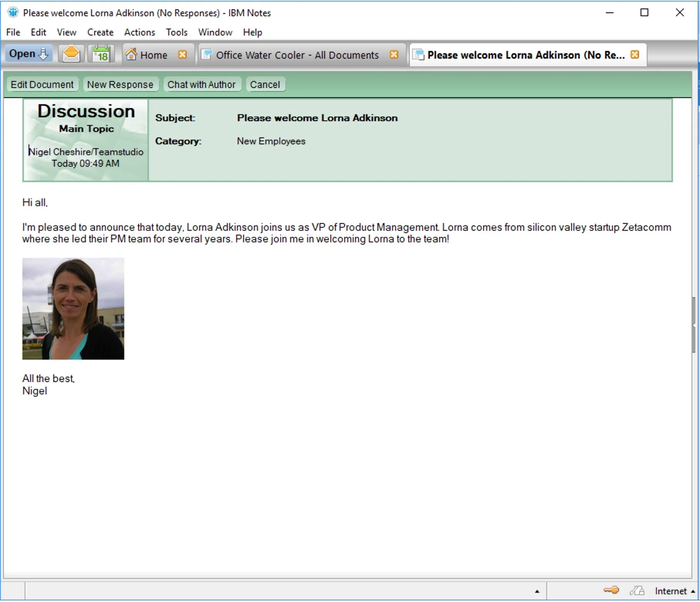Click the Cancel action button
The image size is (700, 602).
[x=265, y=85]
